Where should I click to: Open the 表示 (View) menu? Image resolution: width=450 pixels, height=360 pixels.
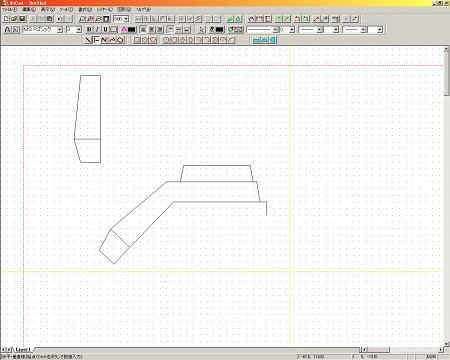tap(48, 9)
